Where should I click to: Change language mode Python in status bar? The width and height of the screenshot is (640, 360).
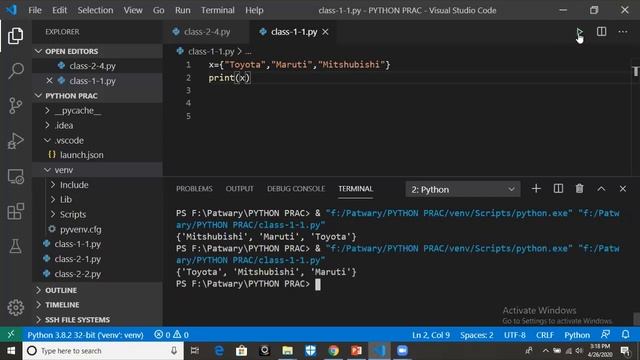tap(577, 335)
